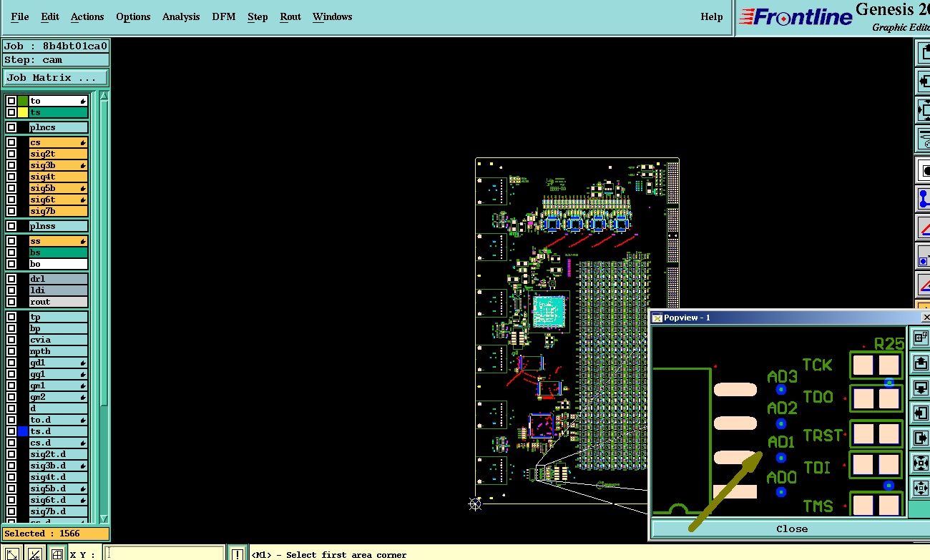Click the Popview pan left icon

919,413
